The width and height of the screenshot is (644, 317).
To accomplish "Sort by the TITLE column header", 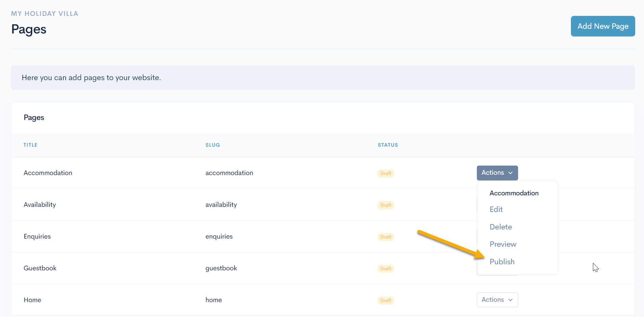I will (x=30, y=145).
